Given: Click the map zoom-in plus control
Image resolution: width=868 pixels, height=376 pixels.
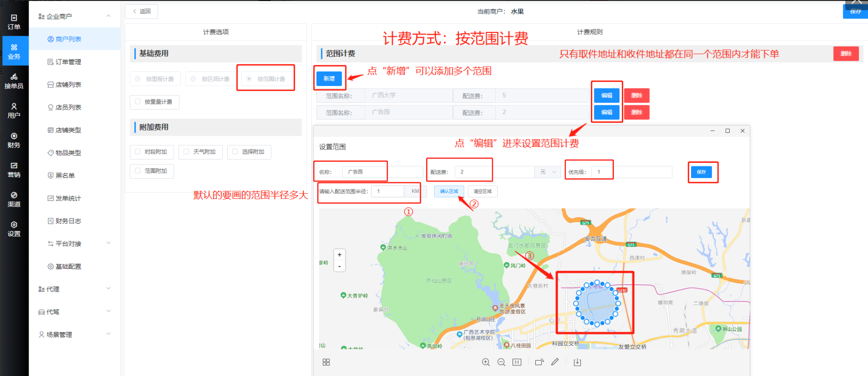Looking at the screenshot, I should pyautogui.click(x=339, y=255).
